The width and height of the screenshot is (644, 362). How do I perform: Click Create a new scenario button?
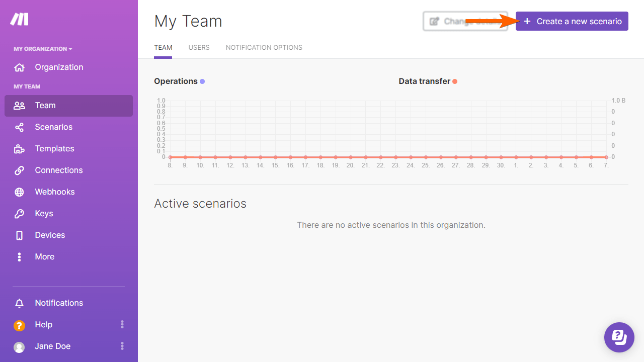tap(572, 21)
